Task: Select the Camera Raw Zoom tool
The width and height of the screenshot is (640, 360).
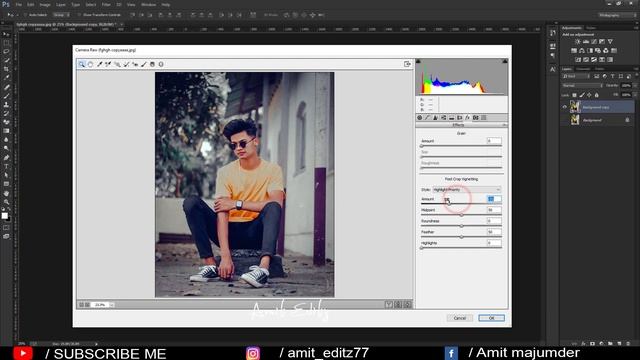Action: coord(82,64)
